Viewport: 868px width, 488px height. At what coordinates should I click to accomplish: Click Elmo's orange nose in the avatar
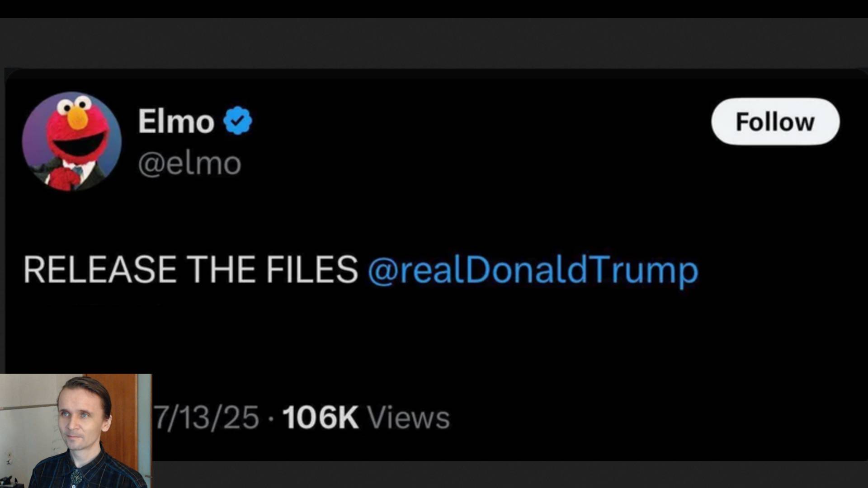[x=77, y=117]
